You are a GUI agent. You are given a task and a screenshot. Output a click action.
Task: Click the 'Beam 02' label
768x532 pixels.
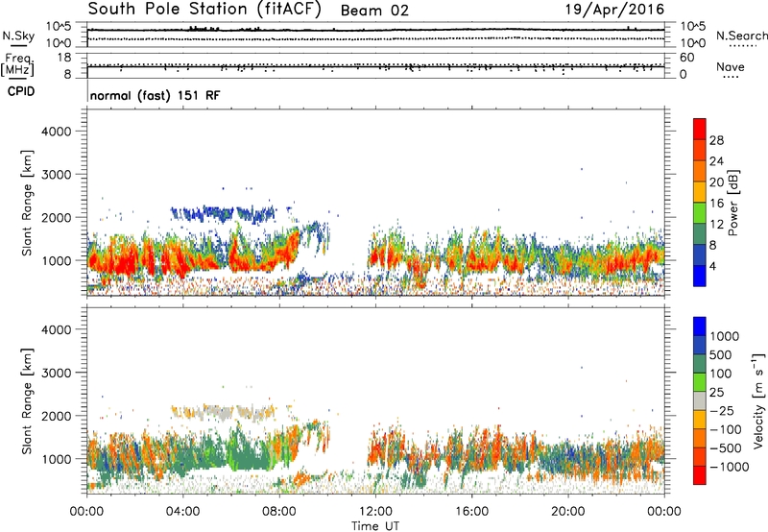374,11
